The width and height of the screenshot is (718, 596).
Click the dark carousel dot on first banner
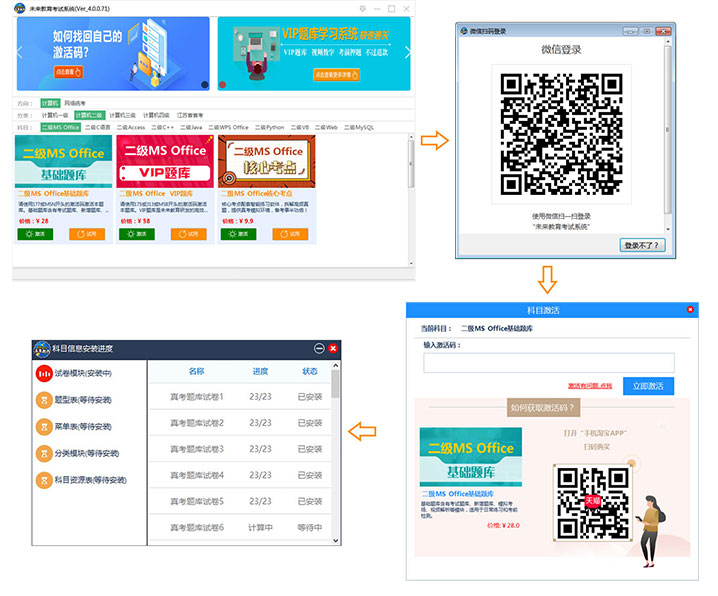205,84
